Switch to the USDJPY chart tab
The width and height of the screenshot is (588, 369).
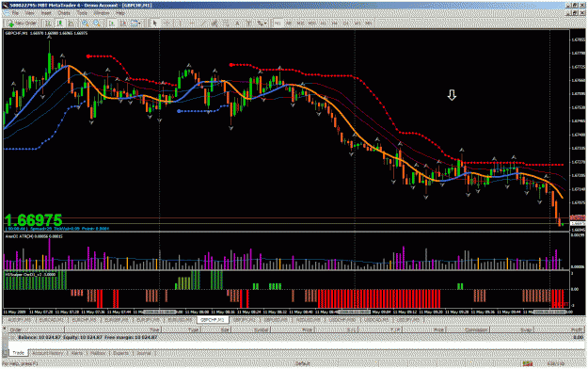[408, 320]
